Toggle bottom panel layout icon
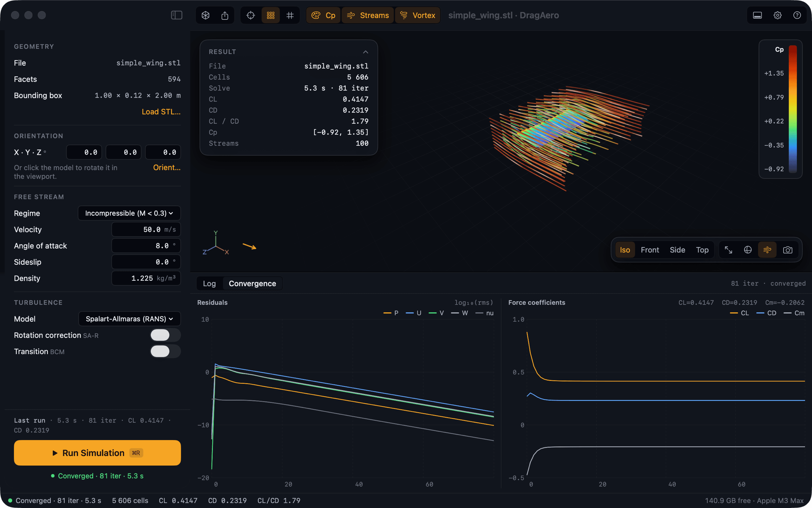 (757, 15)
